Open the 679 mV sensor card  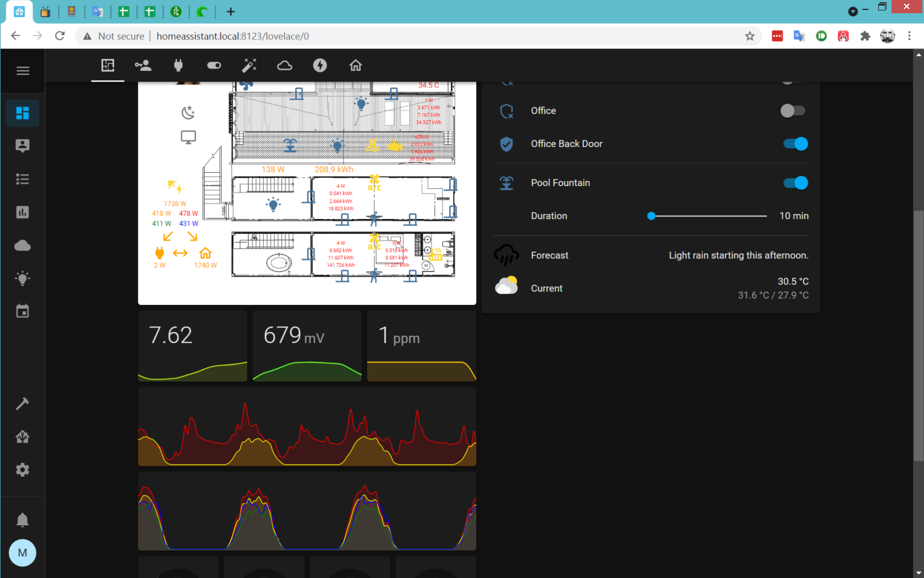tap(307, 346)
